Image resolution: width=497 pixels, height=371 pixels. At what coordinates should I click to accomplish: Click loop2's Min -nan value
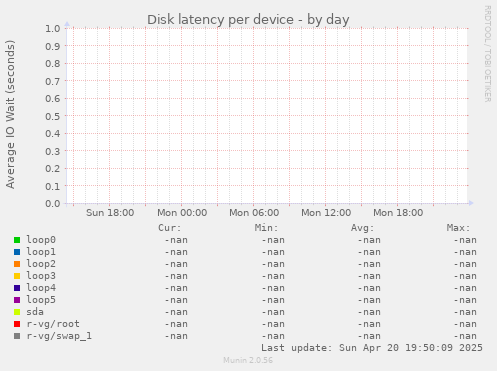[273, 264]
